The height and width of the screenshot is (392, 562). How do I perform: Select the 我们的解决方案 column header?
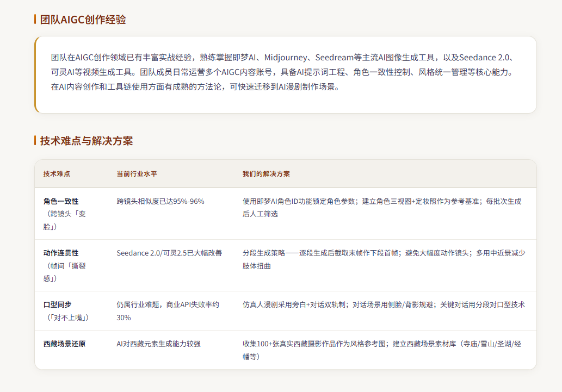pyautogui.click(x=266, y=174)
